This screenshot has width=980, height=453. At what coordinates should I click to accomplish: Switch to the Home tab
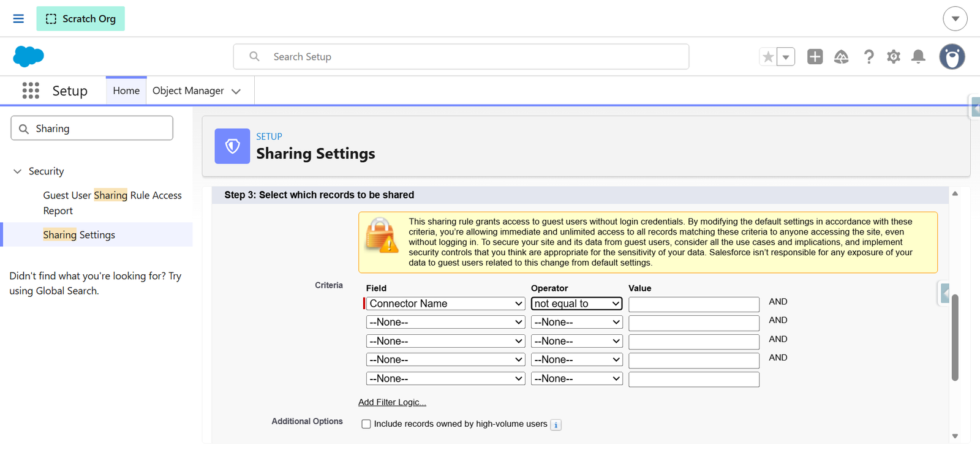coord(126,91)
